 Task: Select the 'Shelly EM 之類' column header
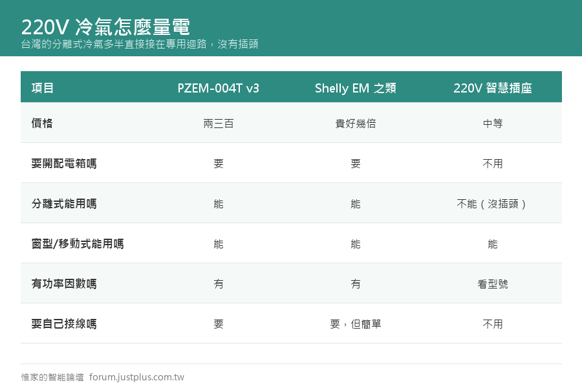[x=355, y=88]
